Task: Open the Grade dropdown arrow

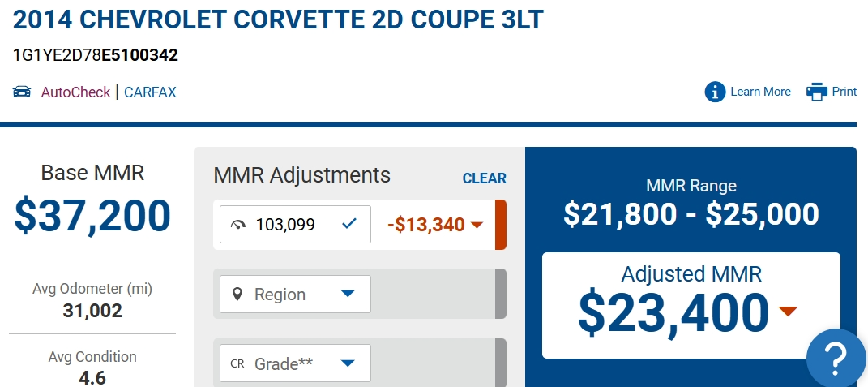Action: [348, 363]
